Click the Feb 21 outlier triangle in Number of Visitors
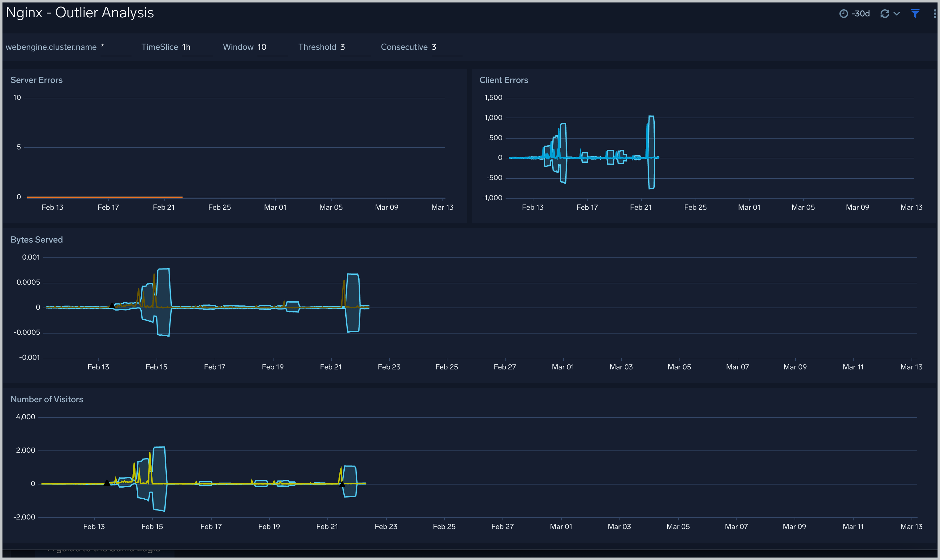This screenshot has height=560, width=940. point(342,484)
